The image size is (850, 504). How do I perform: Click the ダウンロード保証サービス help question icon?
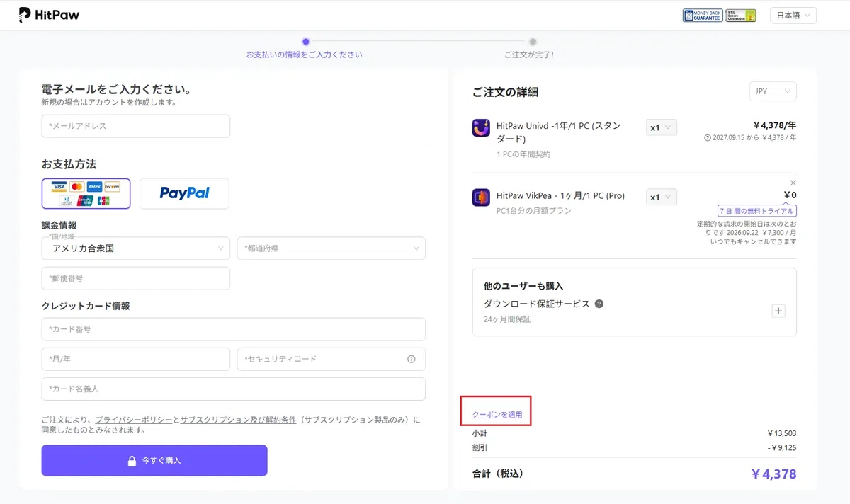point(599,304)
